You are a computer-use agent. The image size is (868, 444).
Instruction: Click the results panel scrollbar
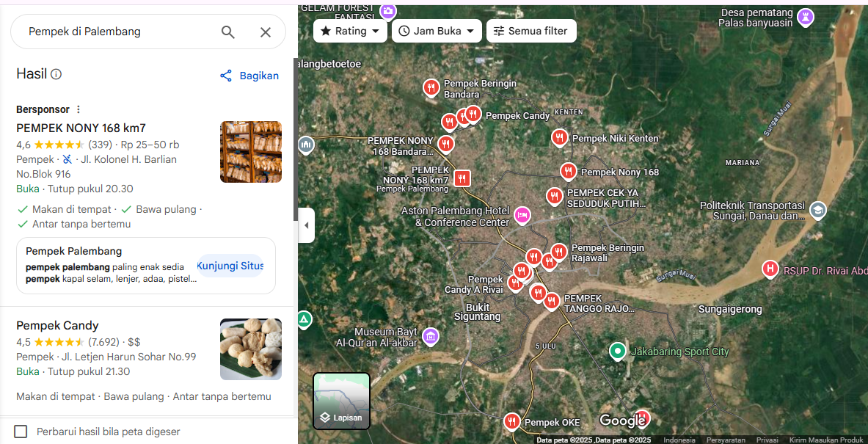click(x=296, y=140)
